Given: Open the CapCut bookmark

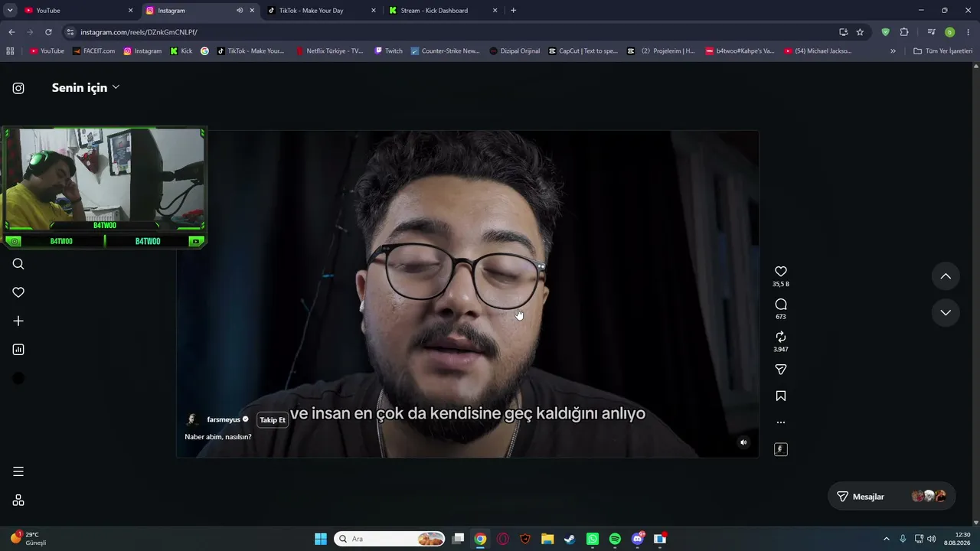Looking at the screenshot, I should click(583, 51).
